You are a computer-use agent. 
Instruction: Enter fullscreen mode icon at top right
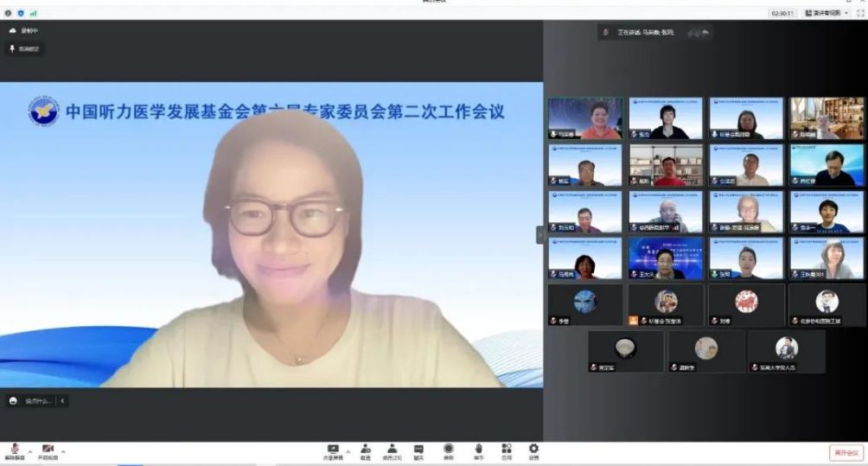click(x=859, y=13)
